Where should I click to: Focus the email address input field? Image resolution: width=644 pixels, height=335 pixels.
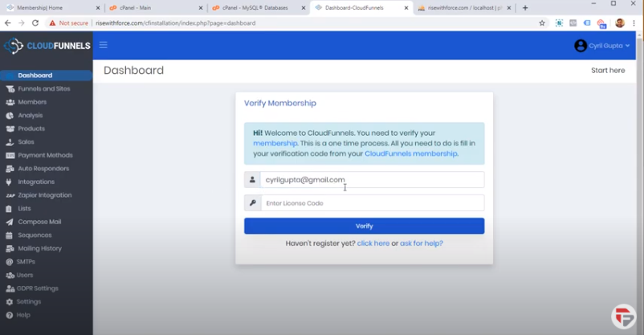tap(372, 180)
